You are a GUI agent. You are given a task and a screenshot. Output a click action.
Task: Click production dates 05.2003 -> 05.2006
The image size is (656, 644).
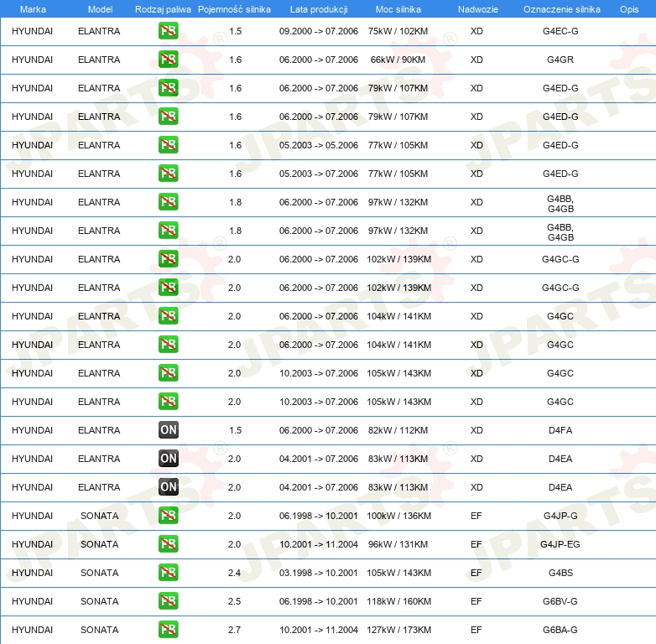319,145
